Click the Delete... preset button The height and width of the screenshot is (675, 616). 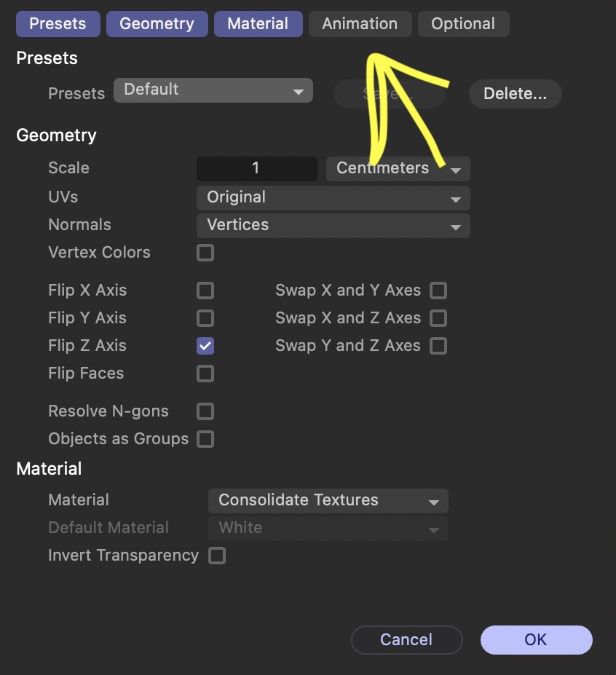coord(516,93)
